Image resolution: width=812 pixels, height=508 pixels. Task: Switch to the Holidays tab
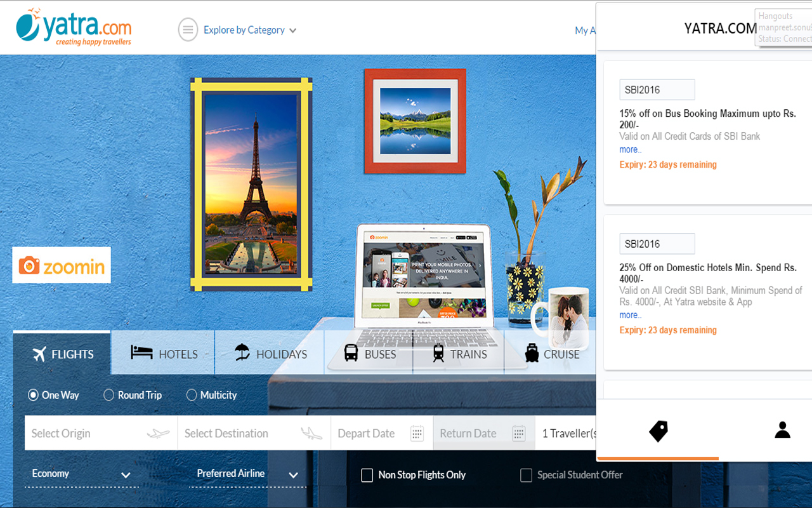[x=270, y=354]
